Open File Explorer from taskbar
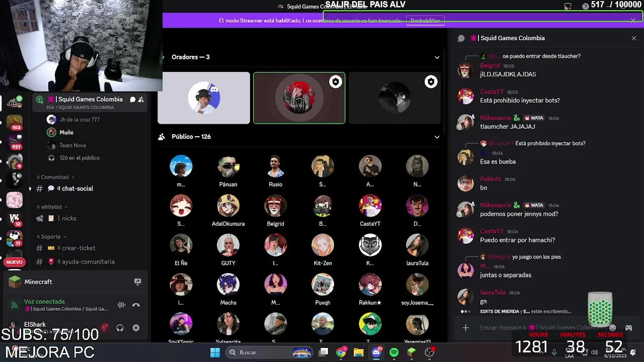The width and height of the screenshot is (644, 362). click(358, 352)
